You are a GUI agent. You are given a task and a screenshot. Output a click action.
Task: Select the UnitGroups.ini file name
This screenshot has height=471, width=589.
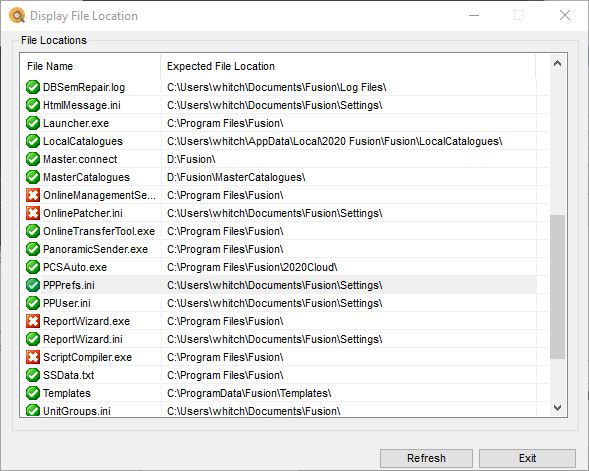(x=77, y=411)
